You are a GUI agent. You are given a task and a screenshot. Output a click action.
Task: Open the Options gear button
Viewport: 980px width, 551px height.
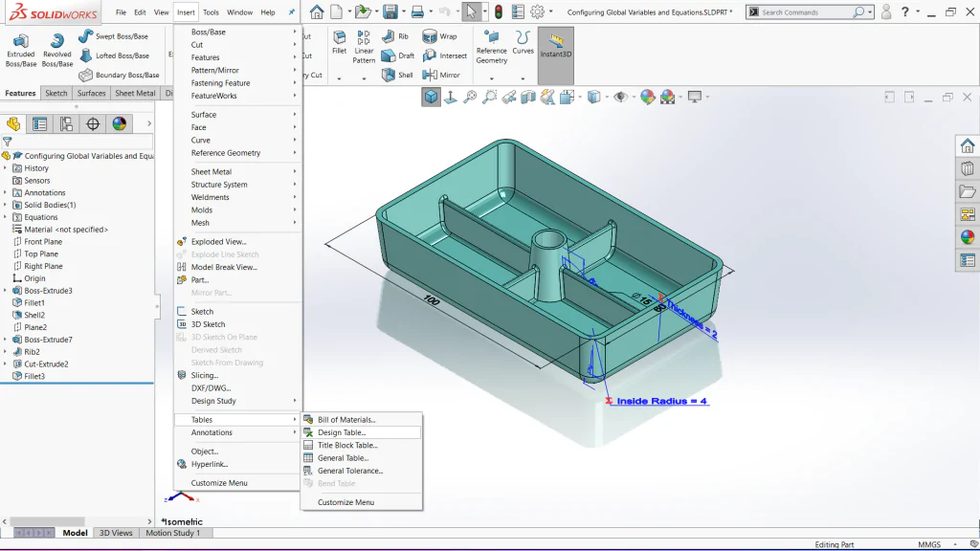(x=538, y=11)
